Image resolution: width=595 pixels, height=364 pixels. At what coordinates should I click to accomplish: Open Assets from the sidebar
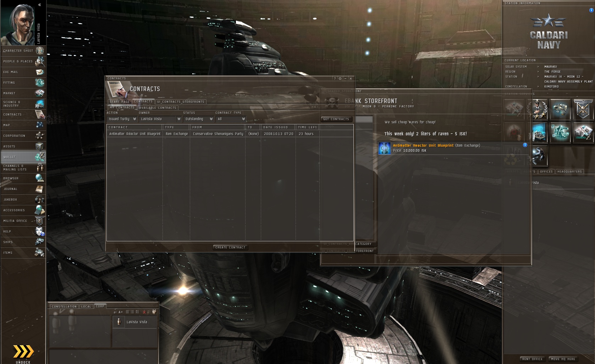(23, 146)
